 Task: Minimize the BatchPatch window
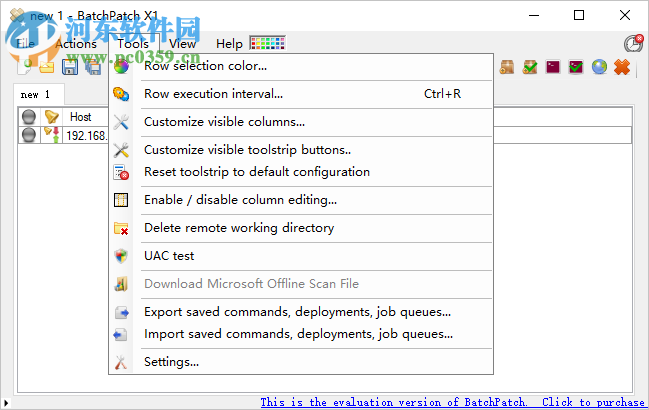tap(534, 15)
